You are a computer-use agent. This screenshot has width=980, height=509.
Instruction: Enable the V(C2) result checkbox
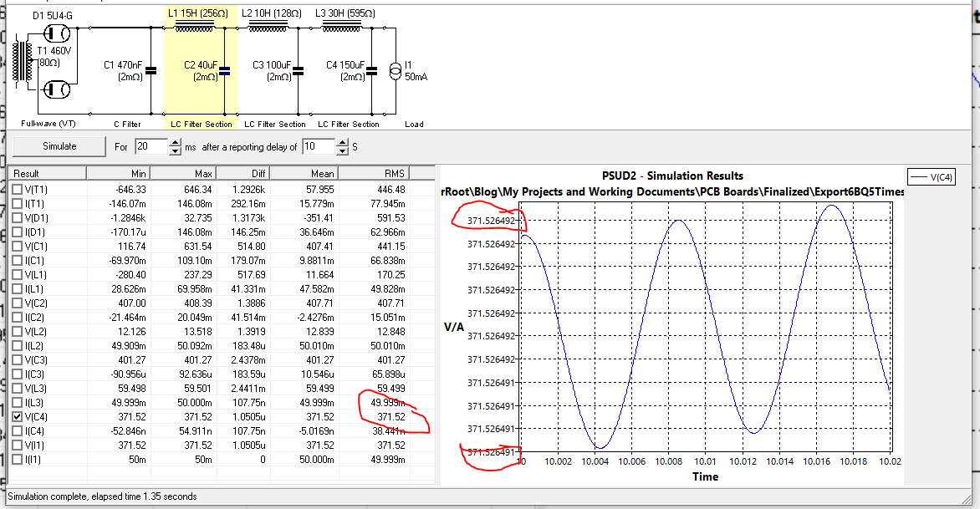point(17,303)
